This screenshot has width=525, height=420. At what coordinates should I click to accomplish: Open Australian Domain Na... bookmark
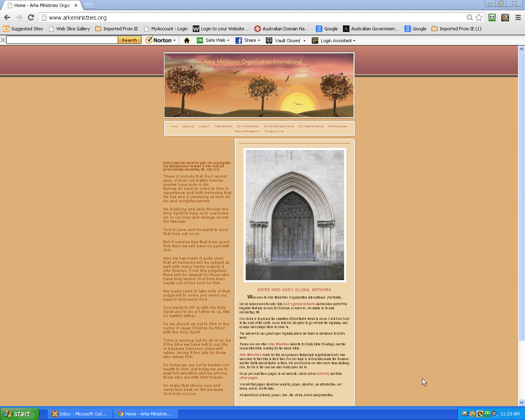point(281,29)
